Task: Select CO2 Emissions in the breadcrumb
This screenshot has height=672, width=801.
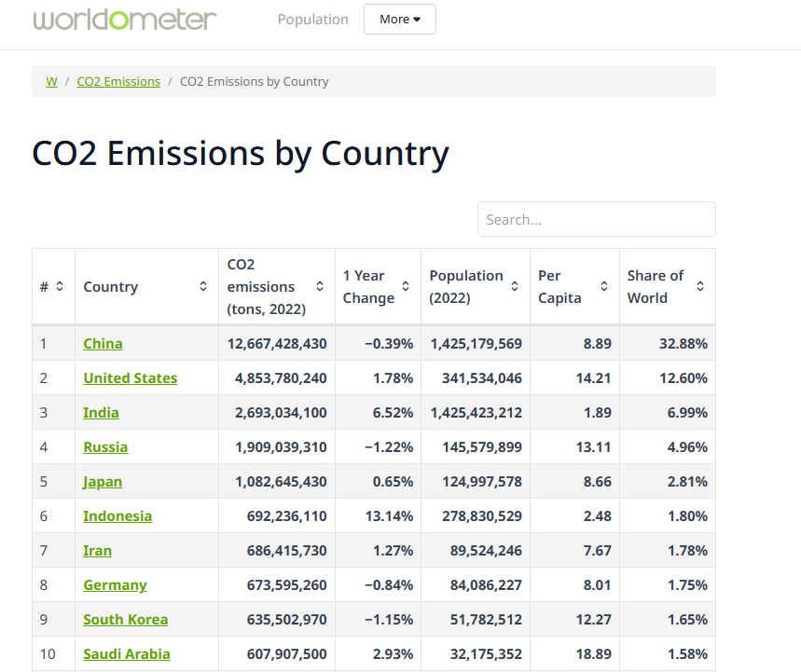Action: tap(118, 81)
